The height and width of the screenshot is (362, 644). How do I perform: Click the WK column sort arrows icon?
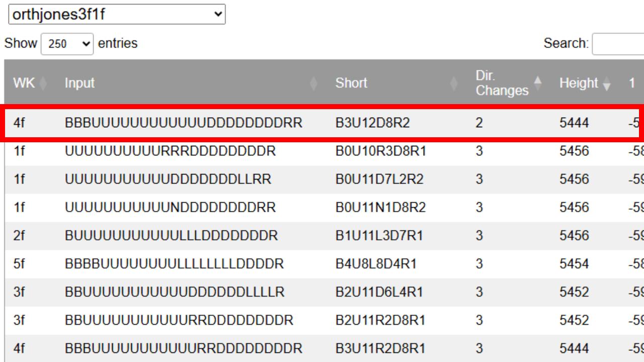(x=43, y=83)
